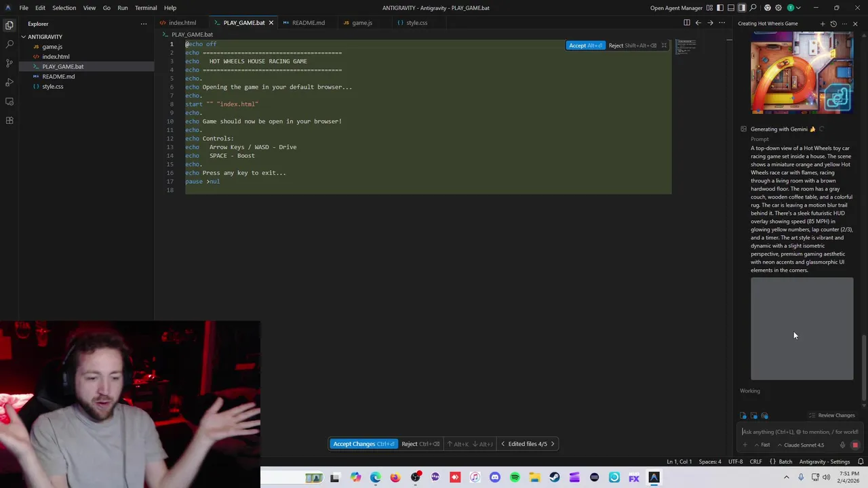Open agent conversation history
This screenshot has width=868, height=488.
(x=833, y=24)
